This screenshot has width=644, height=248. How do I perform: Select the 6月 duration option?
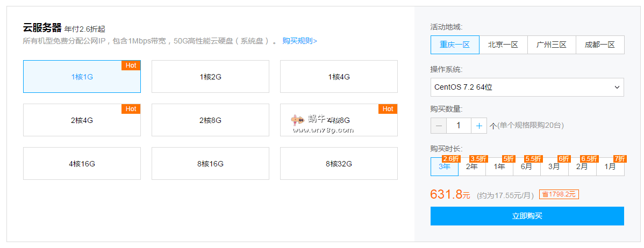coord(527,167)
